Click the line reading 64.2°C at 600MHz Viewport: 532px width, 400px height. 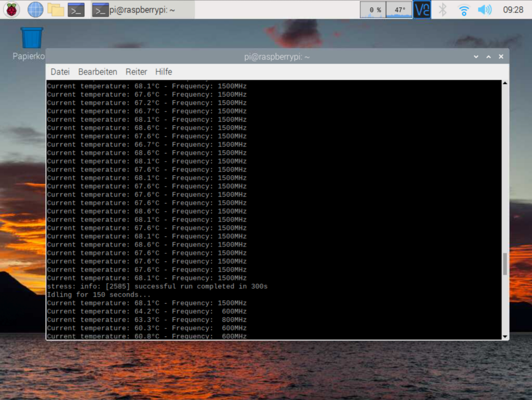pos(147,312)
